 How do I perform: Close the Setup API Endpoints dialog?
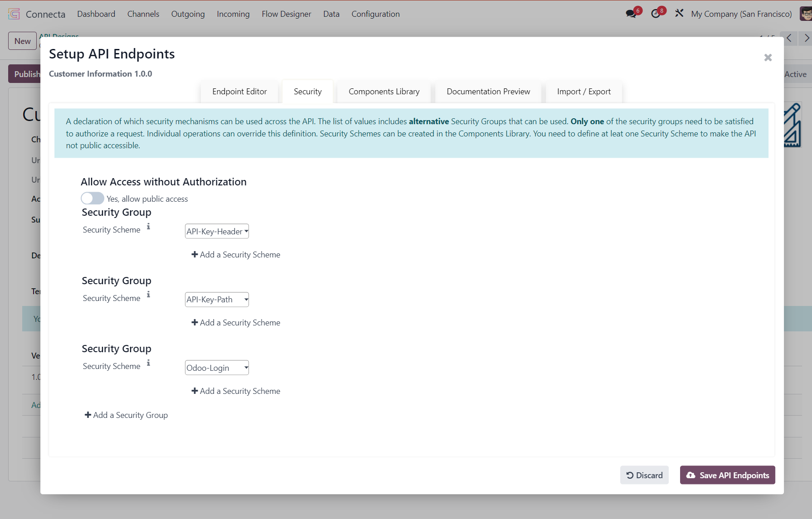coord(768,58)
